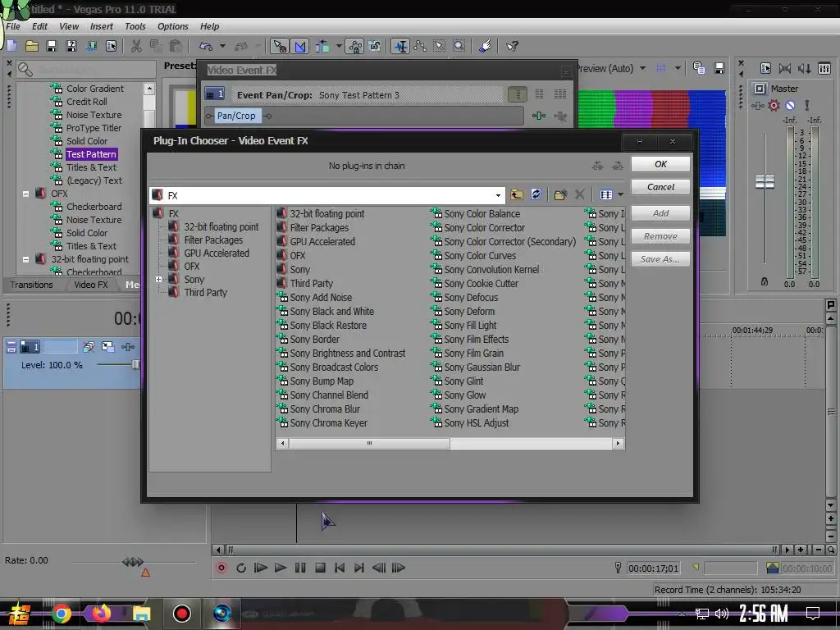Toggle the Master fader lock icon

[765, 281]
